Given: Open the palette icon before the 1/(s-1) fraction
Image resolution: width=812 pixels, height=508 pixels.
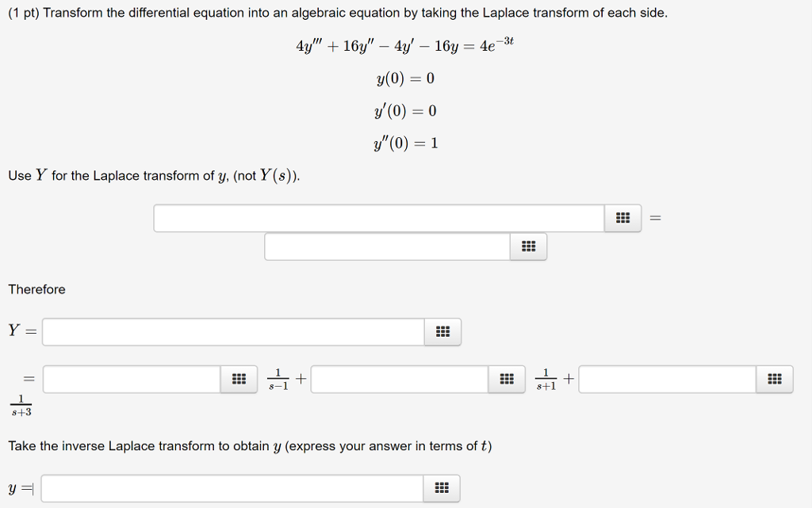Looking at the screenshot, I should tap(239, 378).
